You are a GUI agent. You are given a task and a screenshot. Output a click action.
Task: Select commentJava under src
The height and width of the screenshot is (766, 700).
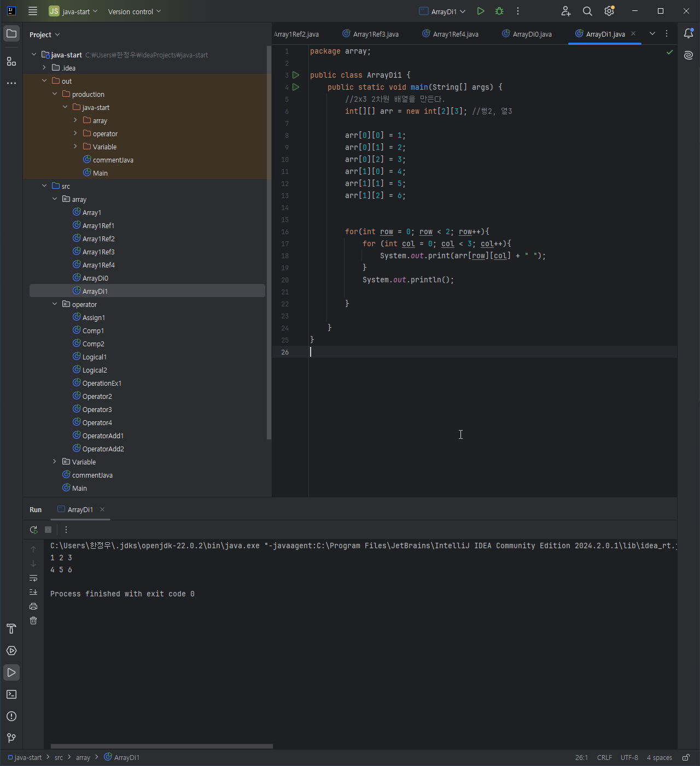(92, 475)
